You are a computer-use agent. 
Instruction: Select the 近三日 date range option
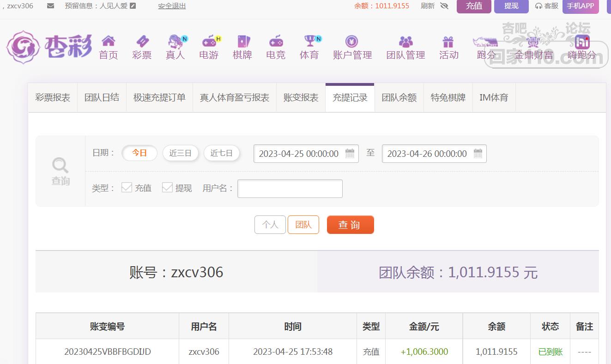180,153
